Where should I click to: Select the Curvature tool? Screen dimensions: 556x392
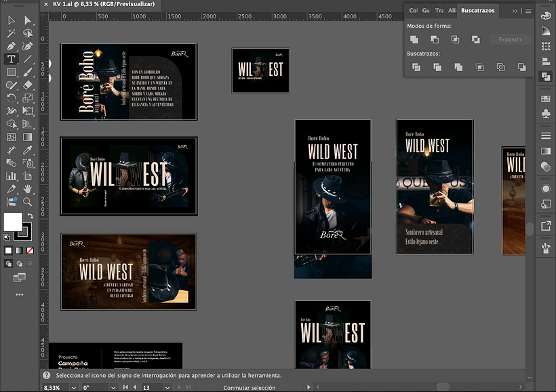point(28,46)
